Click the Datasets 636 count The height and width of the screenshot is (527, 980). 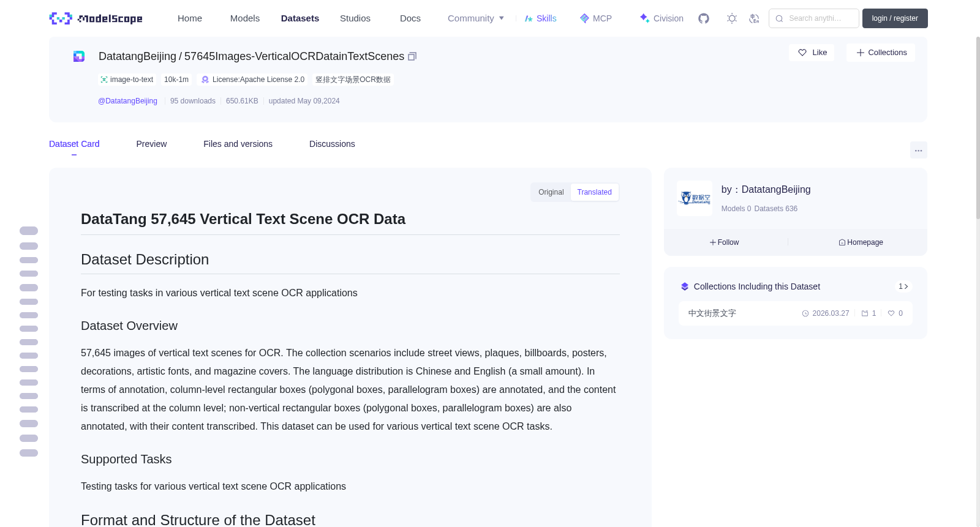pos(776,209)
